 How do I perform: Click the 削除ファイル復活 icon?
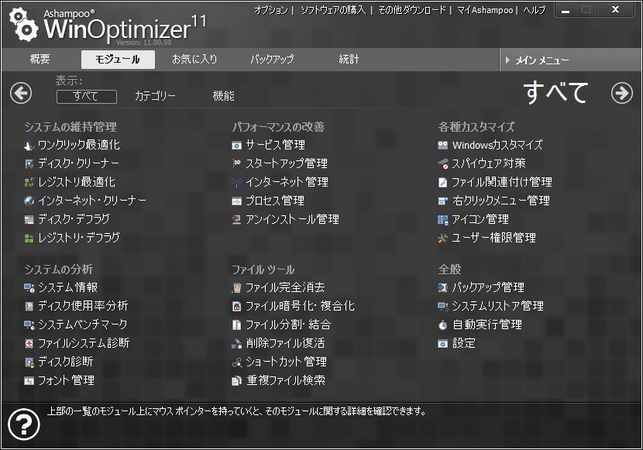click(237, 343)
